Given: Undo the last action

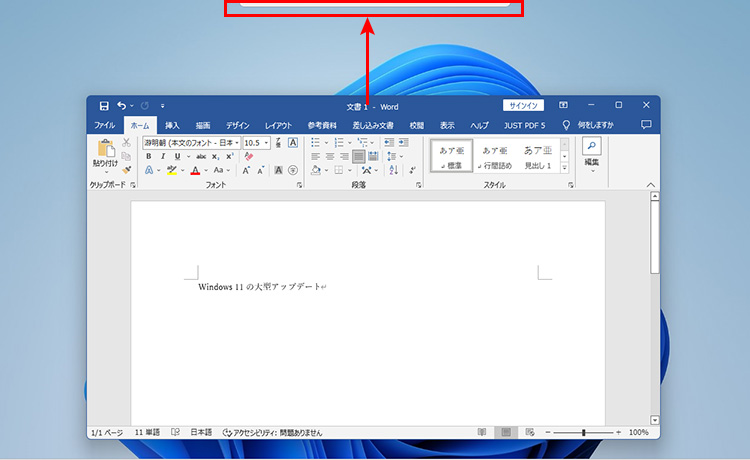Looking at the screenshot, I should [122, 105].
